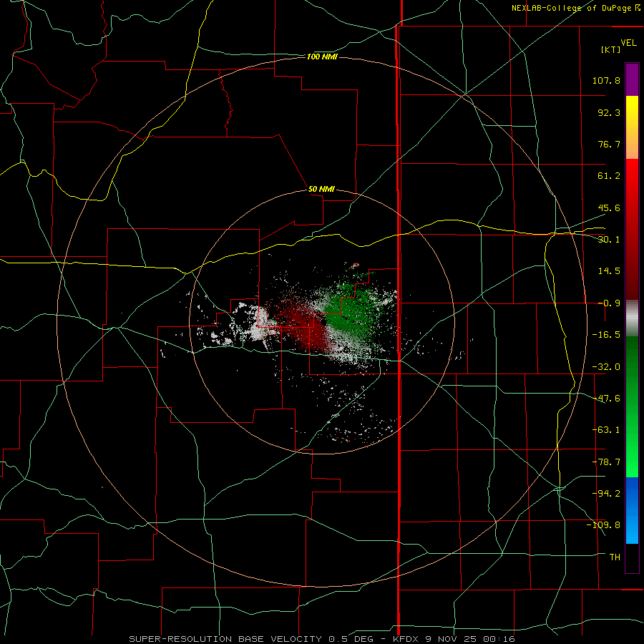644x644 pixels.
Task: Click the VEL legend heading
Action: click(x=628, y=43)
